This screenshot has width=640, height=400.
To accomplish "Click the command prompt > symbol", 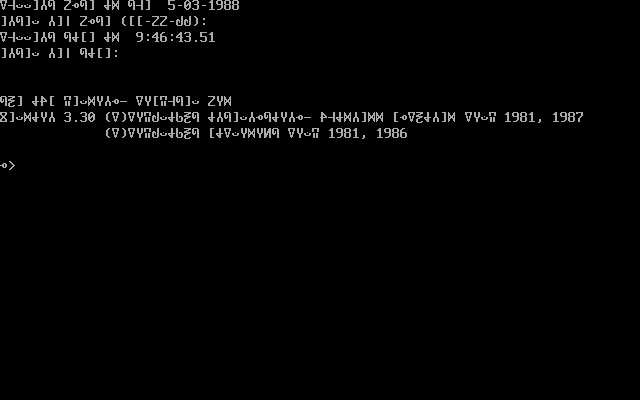I will pyautogui.click(x=12, y=165).
